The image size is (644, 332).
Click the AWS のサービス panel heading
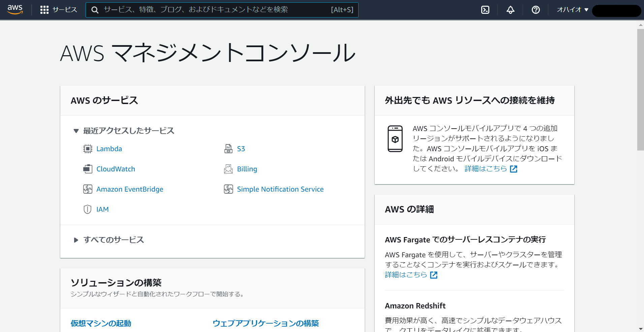pyautogui.click(x=104, y=100)
